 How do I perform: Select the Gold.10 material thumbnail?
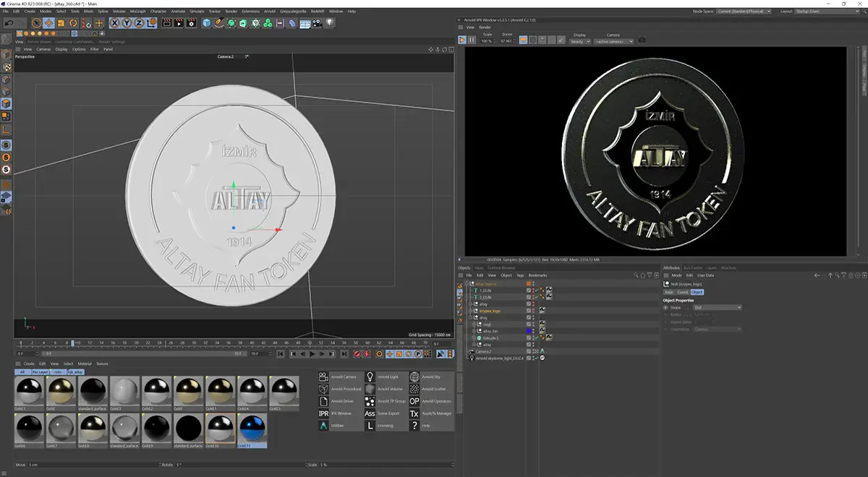coord(220,430)
